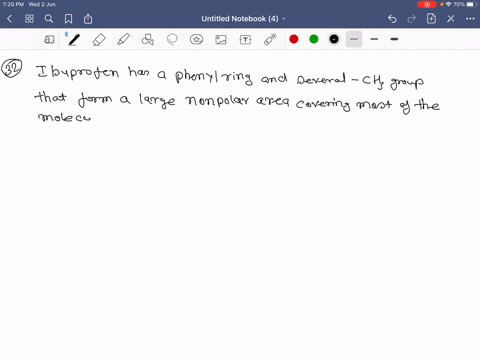
Task: Select the Eraser tool
Action: [99, 40]
